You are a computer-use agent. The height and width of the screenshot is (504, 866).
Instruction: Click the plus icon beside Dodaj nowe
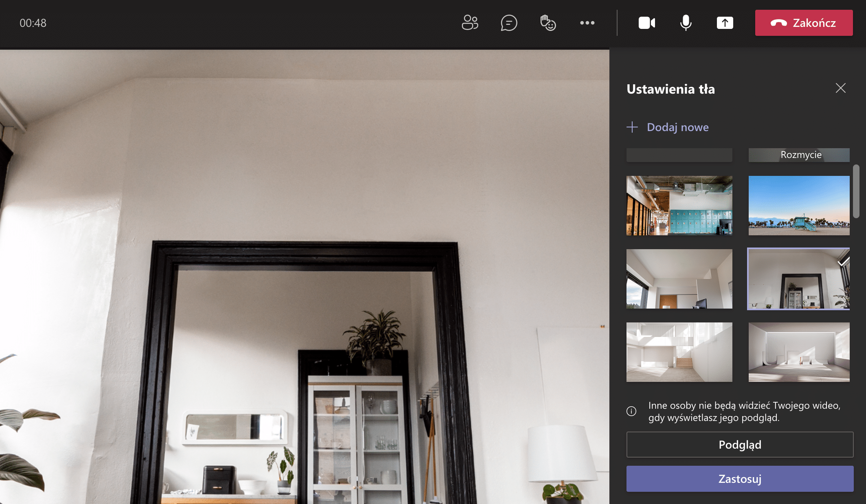click(x=632, y=127)
